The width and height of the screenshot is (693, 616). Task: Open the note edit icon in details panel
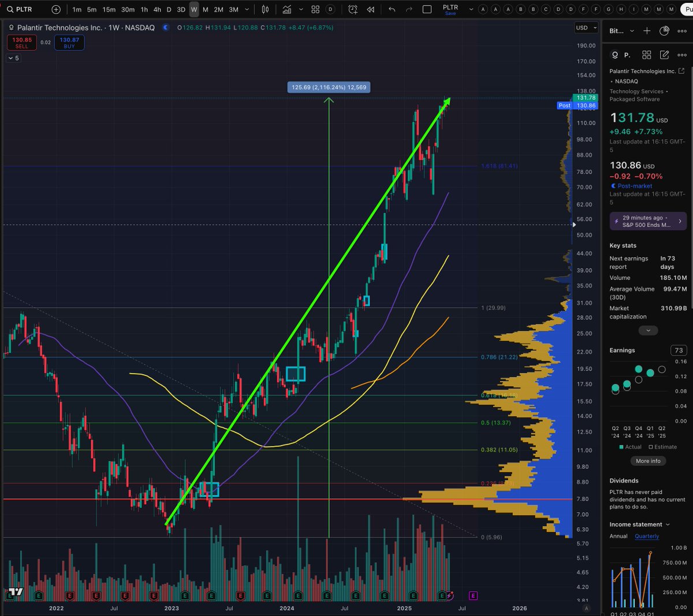(665, 55)
